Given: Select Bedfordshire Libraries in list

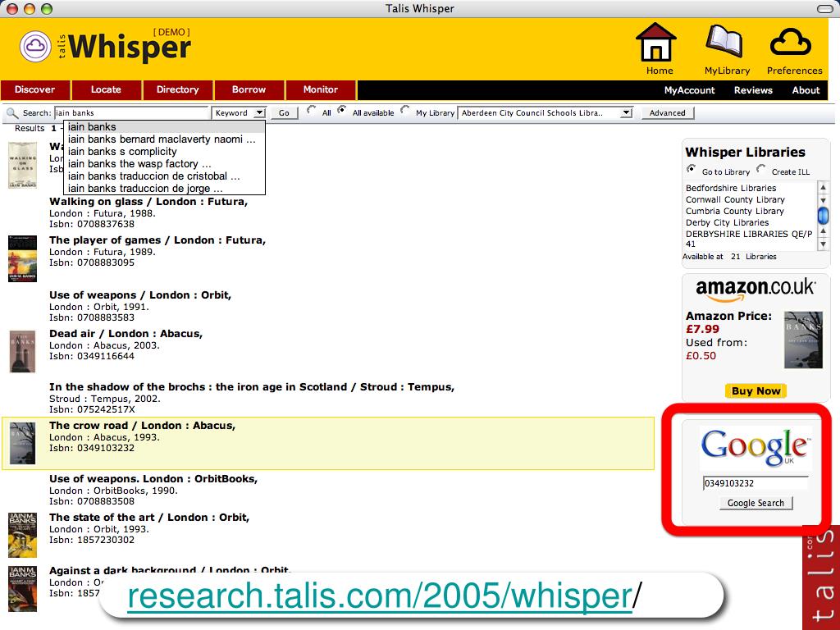Looking at the screenshot, I should click(731, 188).
